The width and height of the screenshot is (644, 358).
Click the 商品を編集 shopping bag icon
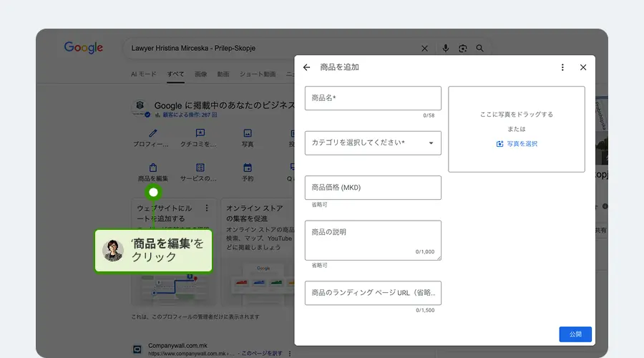153,168
